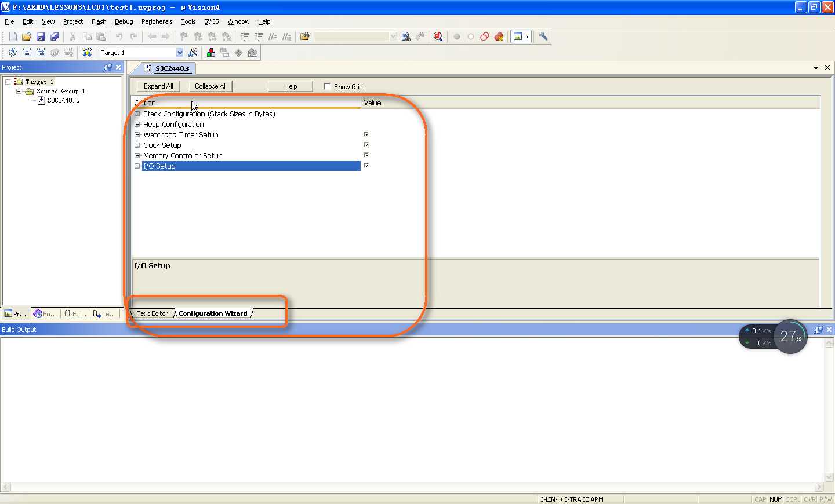Click the Find in Files icon
This screenshot has height=504, width=835.
point(305,36)
